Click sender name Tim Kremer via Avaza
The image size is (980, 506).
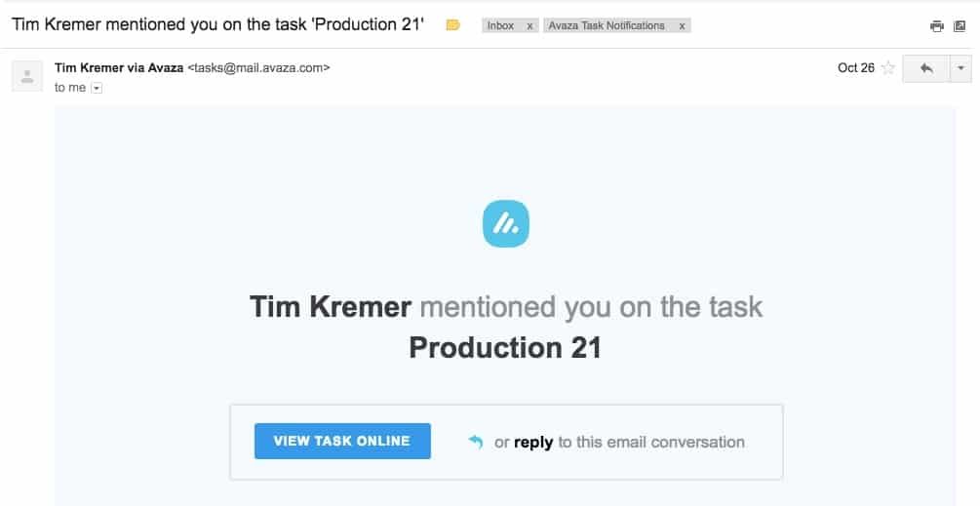119,68
